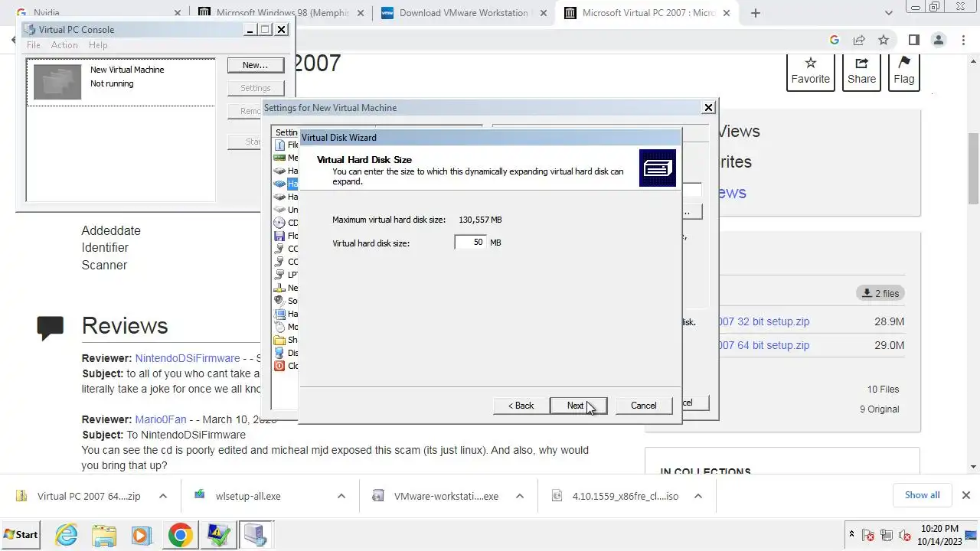980x551 pixels.
Task: Select the Display setting icon
Action: pyautogui.click(x=279, y=353)
